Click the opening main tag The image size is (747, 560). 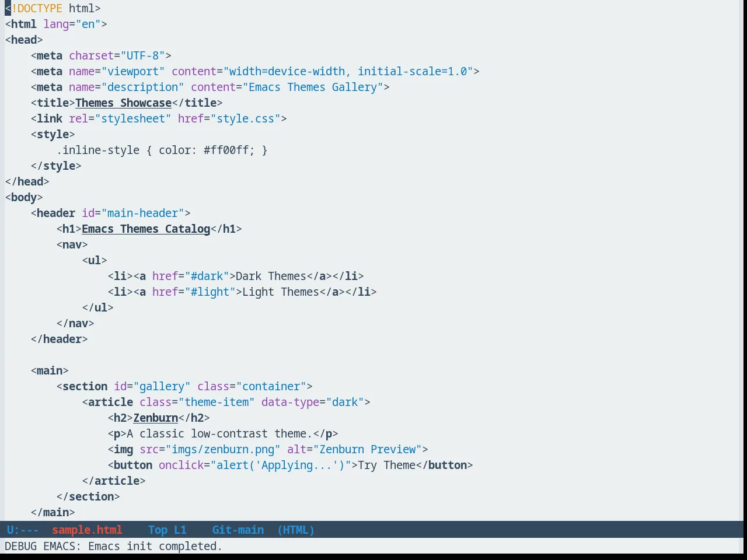pos(50,370)
